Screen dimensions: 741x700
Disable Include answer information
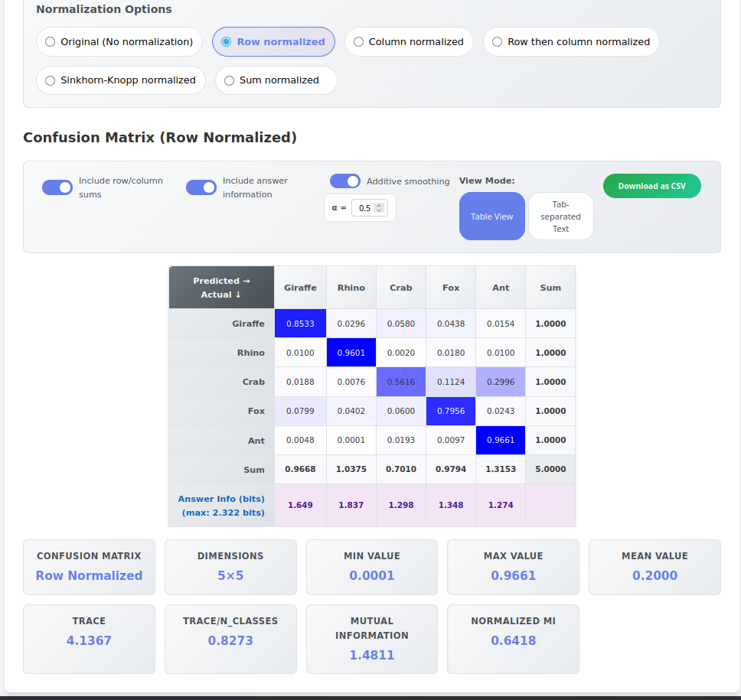pyautogui.click(x=201, y=187)
